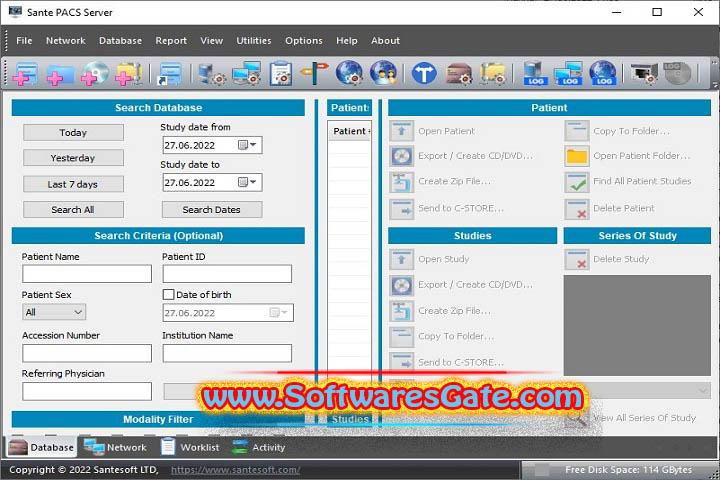
Task: Open the Options menu
Action: 304,40
